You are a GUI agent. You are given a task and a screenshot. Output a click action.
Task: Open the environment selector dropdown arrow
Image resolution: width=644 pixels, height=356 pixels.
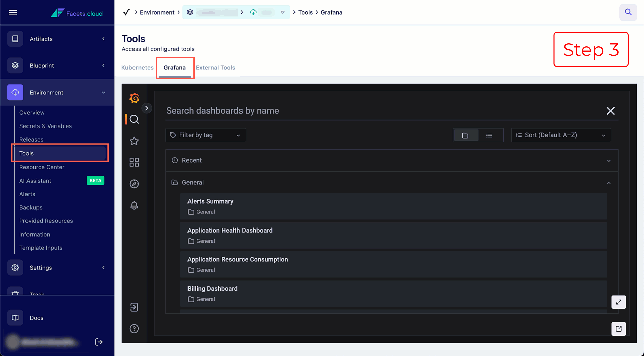point(283,12)
